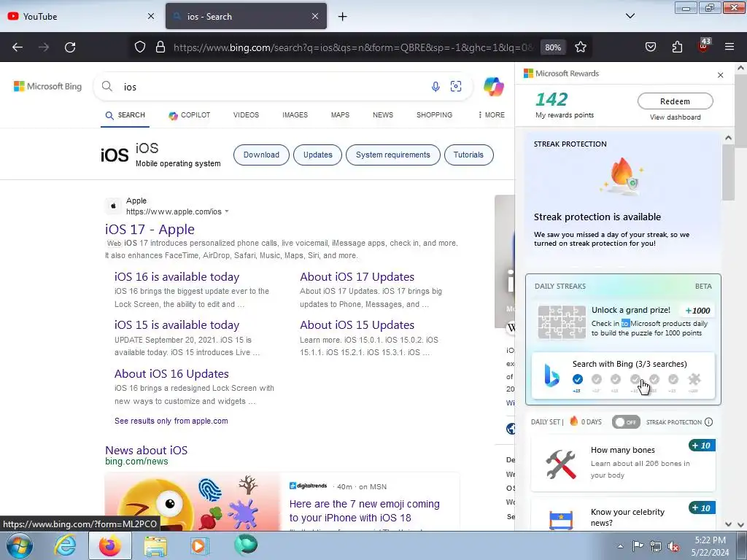Screen dimensions: 747x560
Task: Click the network tray icon
Action: (656, 547)
